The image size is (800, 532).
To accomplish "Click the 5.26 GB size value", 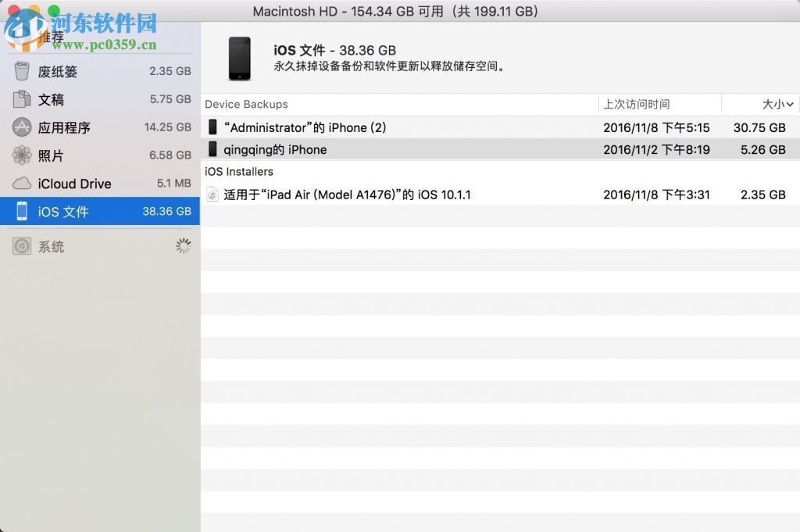I will pyautogui.click(x=762, y=149).
